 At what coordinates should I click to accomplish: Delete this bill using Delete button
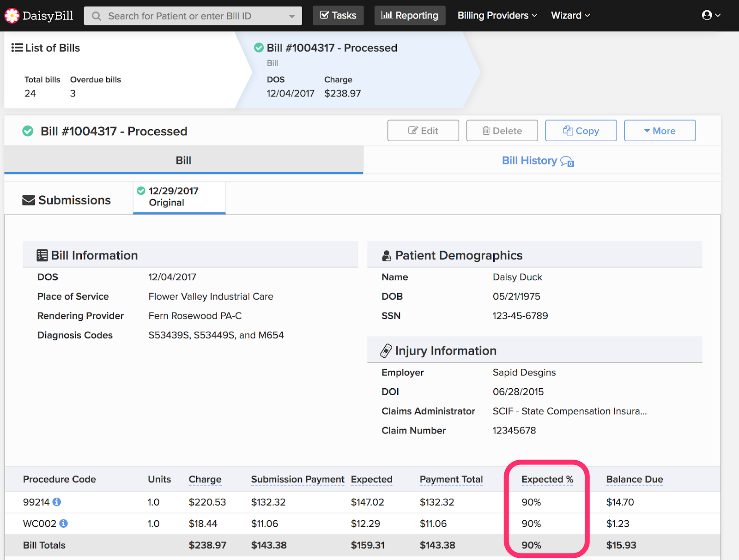tap(502, 131)
